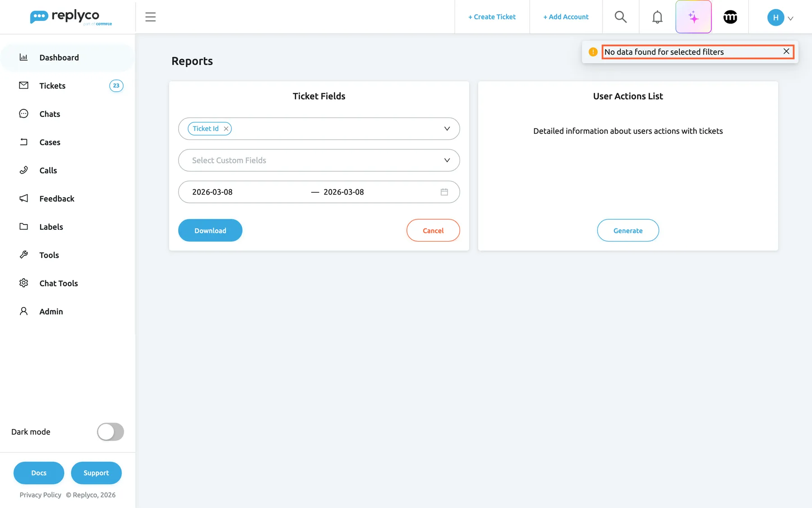
Task: Dismiss the No data found notification
Action: click(x=786, y=51)
